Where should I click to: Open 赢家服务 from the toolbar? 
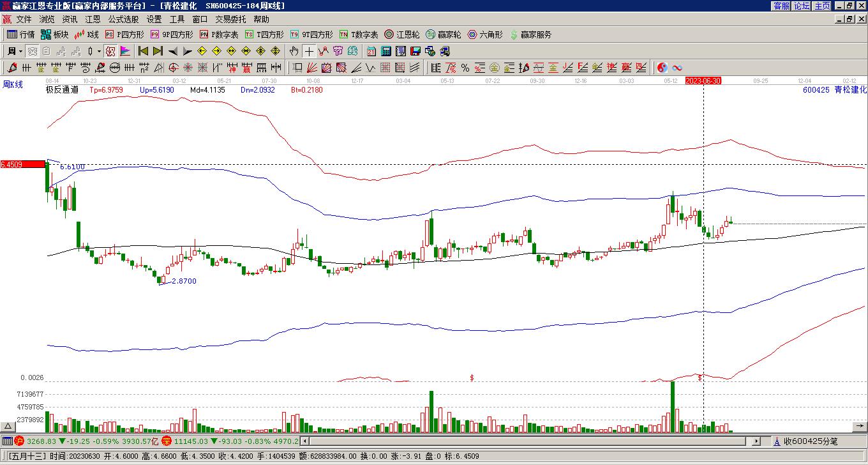pyautogui.click(x=530, y=34)
